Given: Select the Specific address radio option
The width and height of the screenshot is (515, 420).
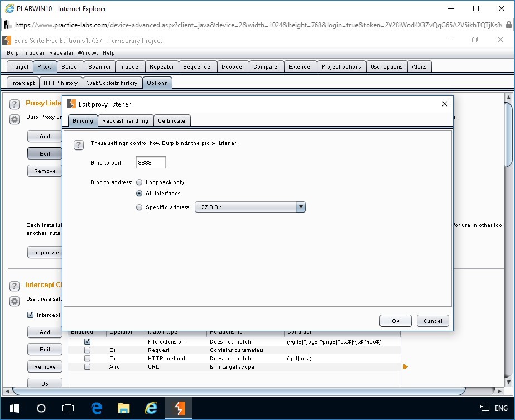Looking at the screenshot, I should [x=139, y=207].
